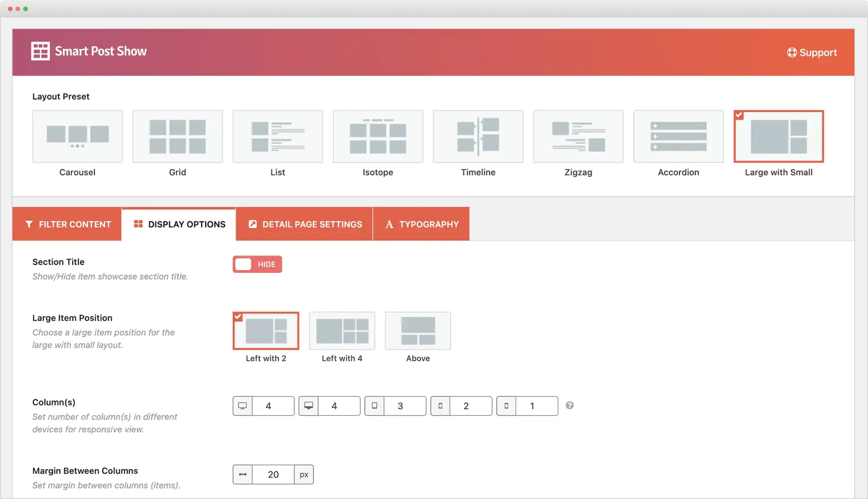868x499 pixels.
Task: Select the Isotope layout preset icon
Action: click(x=378, y=136)
